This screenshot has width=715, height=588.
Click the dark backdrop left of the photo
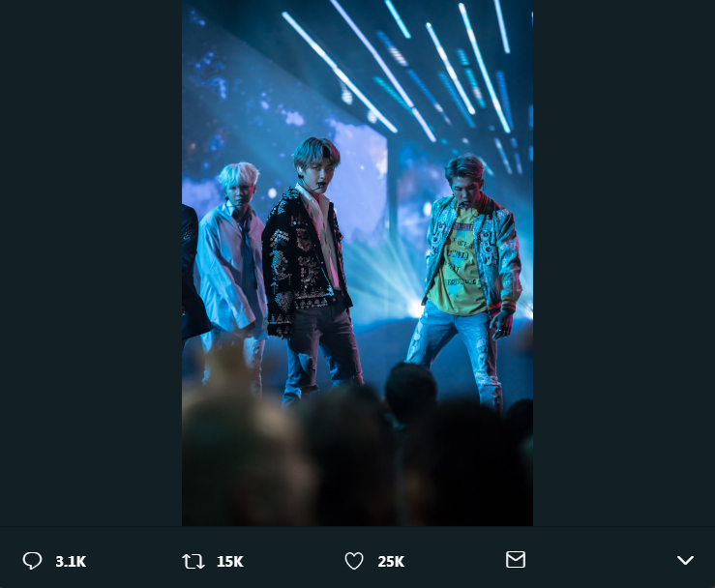90,261
